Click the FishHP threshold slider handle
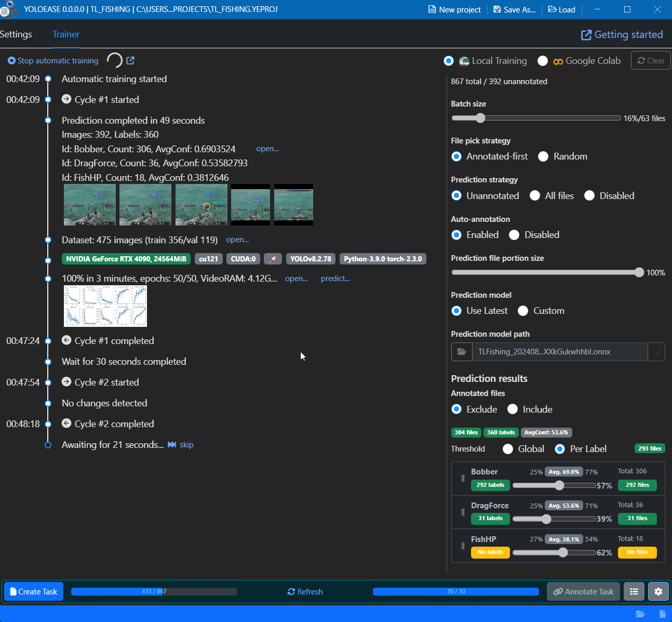672x622 pixels. (x=563, y=553)
